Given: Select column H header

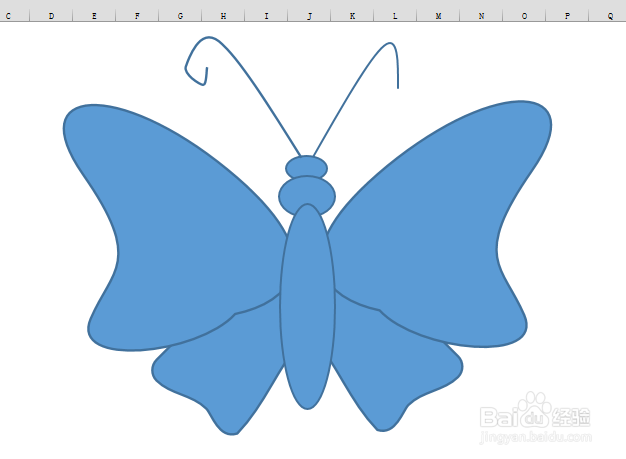Looking at the screenshot, I should [224, 16].
